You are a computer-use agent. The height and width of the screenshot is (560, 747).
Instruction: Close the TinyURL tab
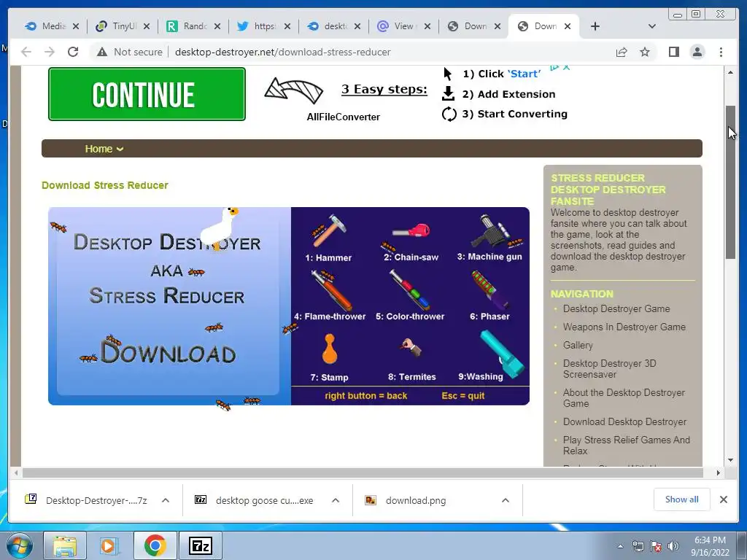pos(146,26)
